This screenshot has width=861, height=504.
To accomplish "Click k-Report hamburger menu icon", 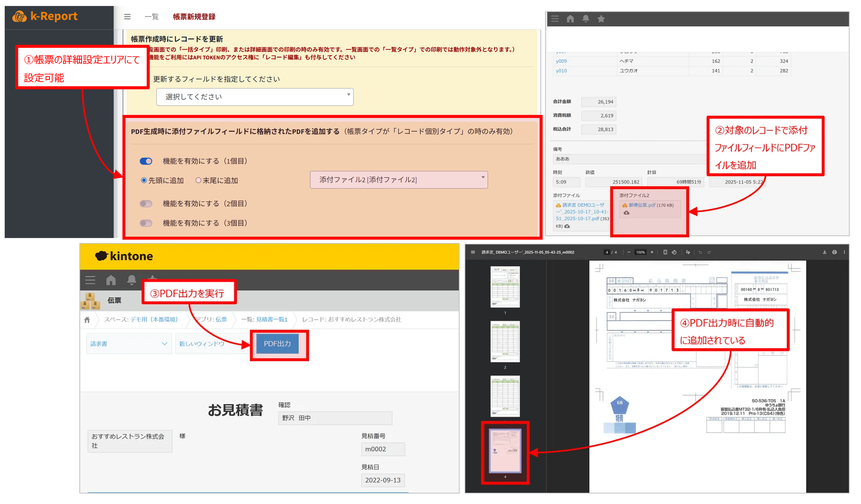I will pos(127,17).
